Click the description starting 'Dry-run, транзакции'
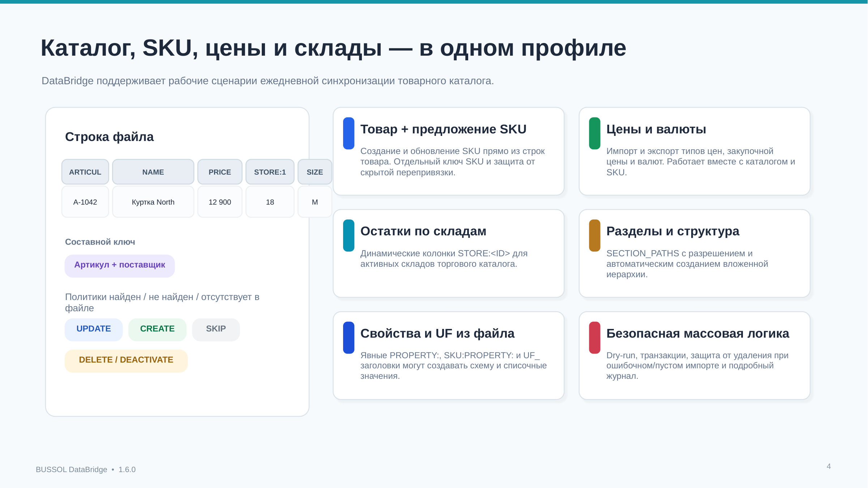Image resolution: width=868 pixels, height=488 pixels. [697, 365]
